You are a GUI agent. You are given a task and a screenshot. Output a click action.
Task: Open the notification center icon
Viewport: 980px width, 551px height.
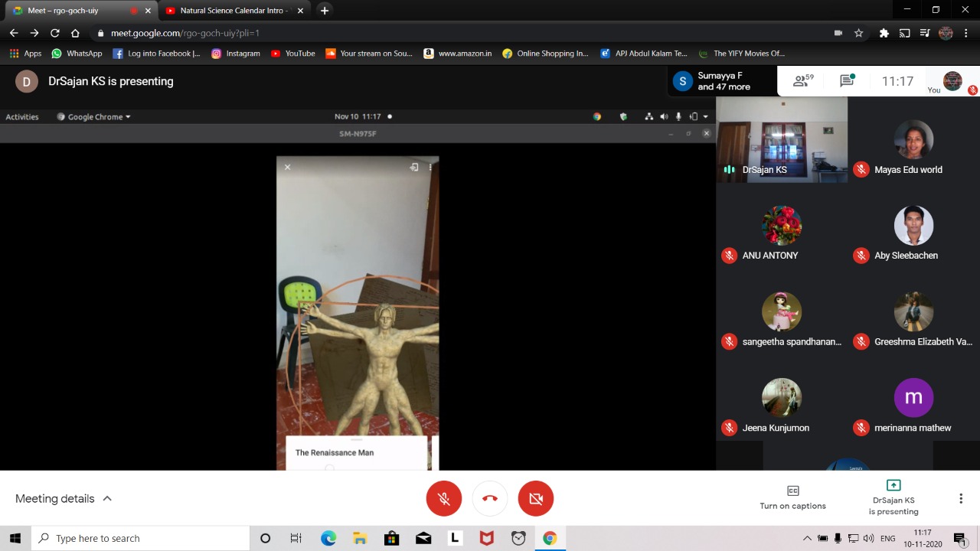coord(960,539)
